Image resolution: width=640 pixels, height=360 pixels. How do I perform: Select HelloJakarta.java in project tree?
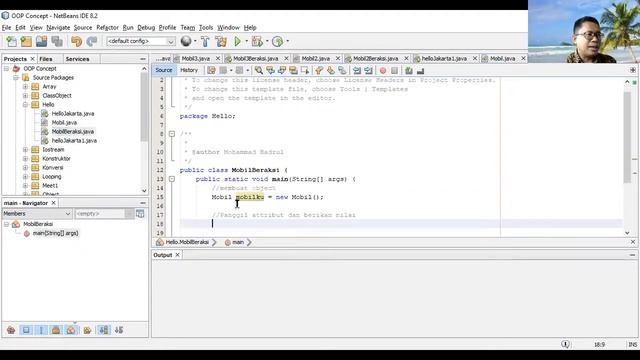(x=73, y=113)
